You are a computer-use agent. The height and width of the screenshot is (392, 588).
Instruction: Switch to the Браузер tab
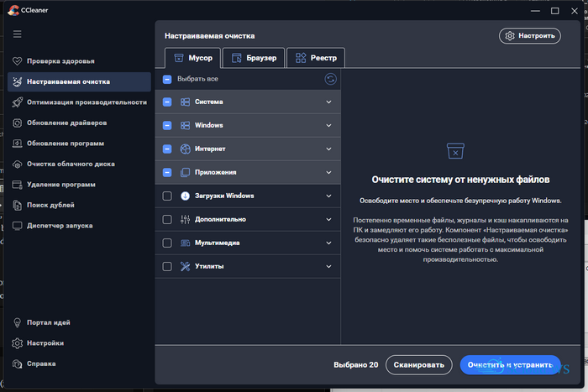(253, 58)
